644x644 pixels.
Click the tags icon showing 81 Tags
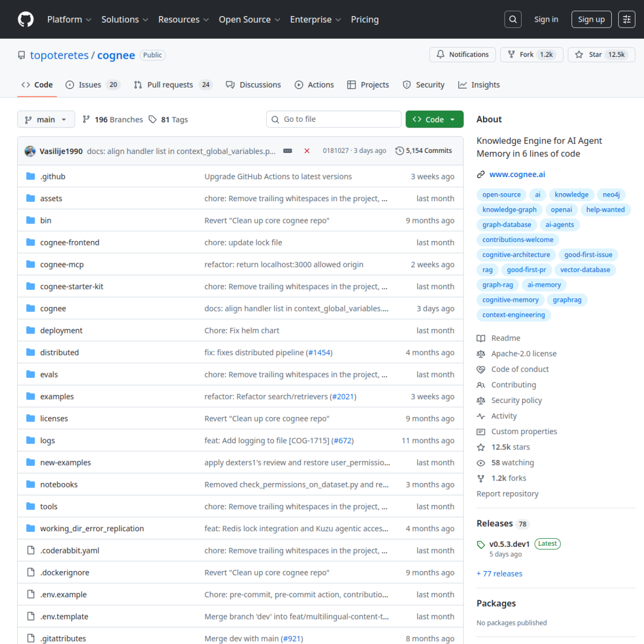coord(153,119)
